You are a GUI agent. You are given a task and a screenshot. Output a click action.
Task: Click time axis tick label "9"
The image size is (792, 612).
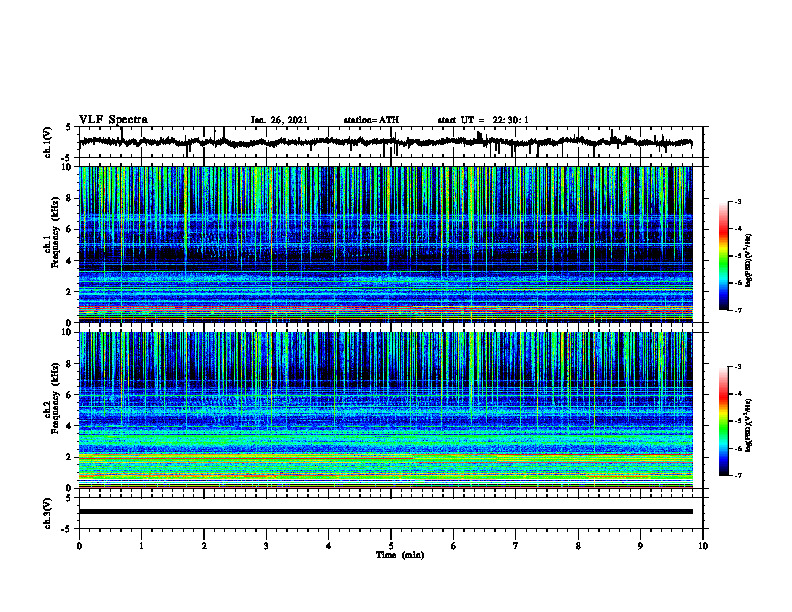(x=640, y=546)
